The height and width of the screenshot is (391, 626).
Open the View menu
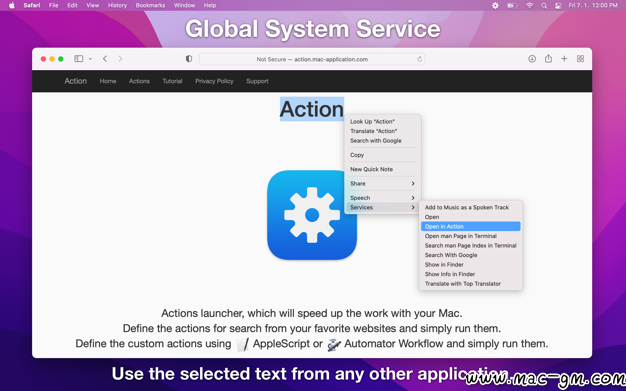tap(93, 5)
